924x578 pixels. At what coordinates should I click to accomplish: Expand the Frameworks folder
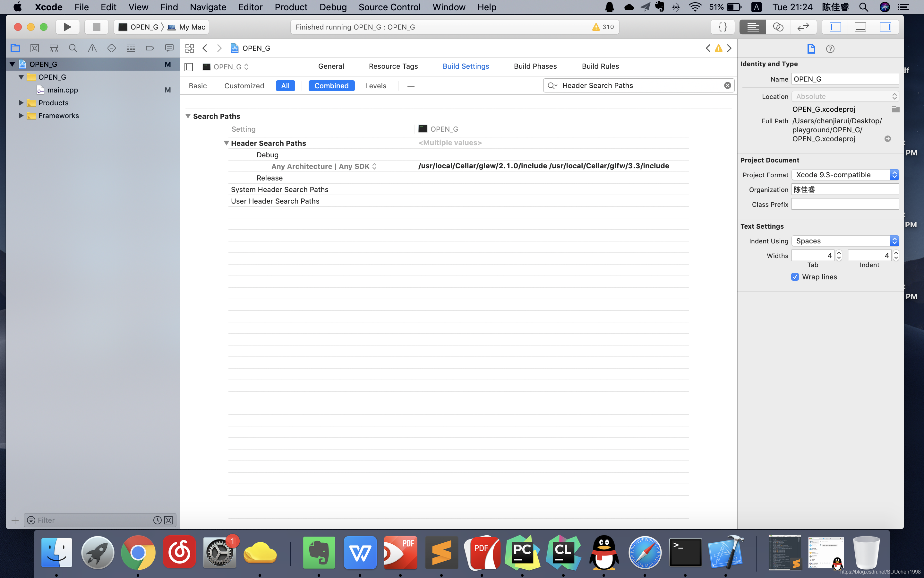click(21, 116)
